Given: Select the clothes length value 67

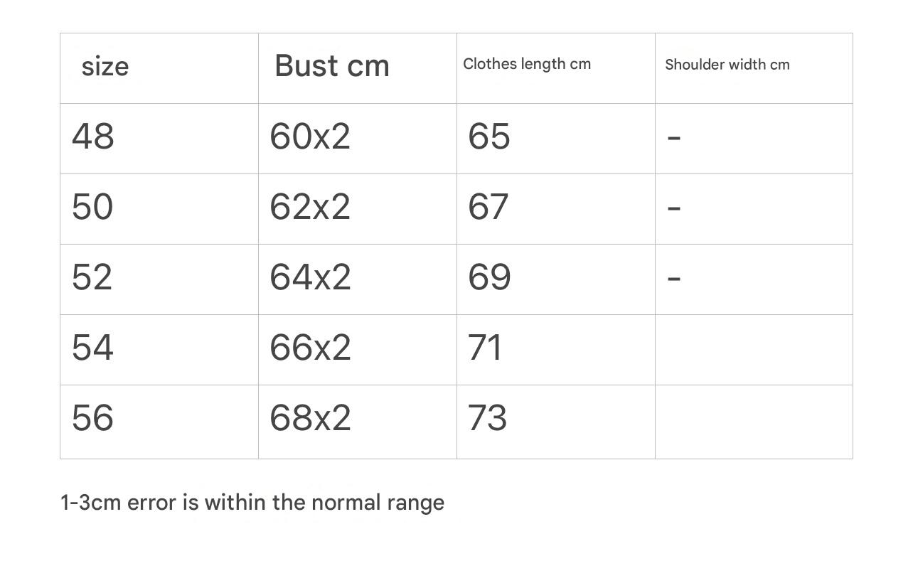Looking at the screenshot, I should (488, 207).
